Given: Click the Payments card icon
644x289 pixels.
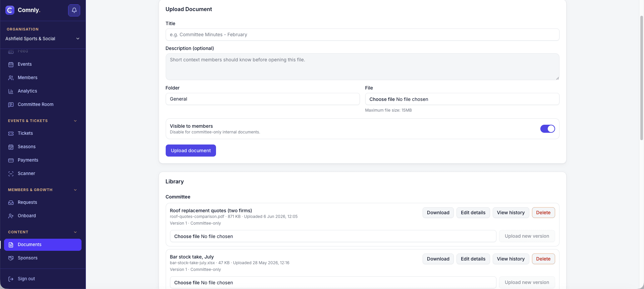Looking at the screenshot, I should click(x=11, y=160).
